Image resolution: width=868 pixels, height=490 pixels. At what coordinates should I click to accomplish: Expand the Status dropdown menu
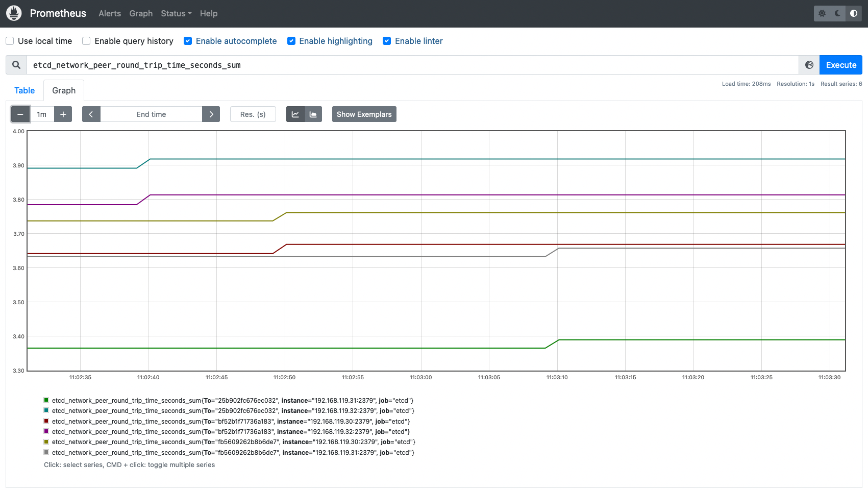tap(176, 13)
